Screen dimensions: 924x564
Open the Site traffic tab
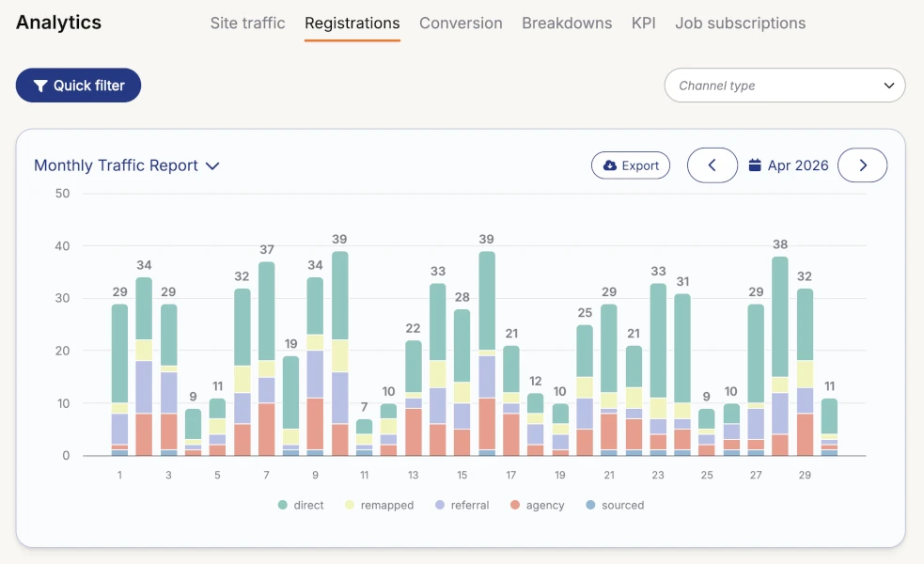247,23
